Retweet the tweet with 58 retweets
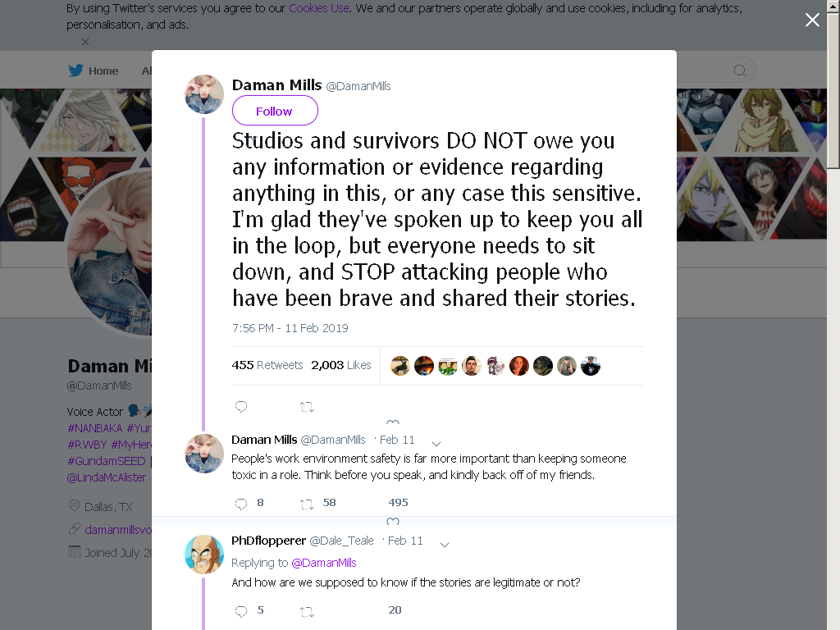 pos(307,504)
